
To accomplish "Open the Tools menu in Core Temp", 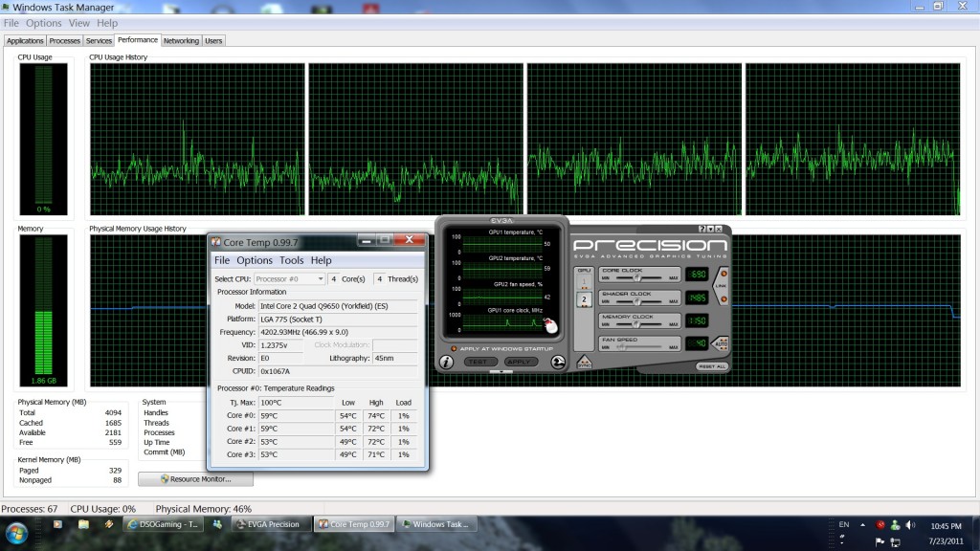I will pos(291,260).
